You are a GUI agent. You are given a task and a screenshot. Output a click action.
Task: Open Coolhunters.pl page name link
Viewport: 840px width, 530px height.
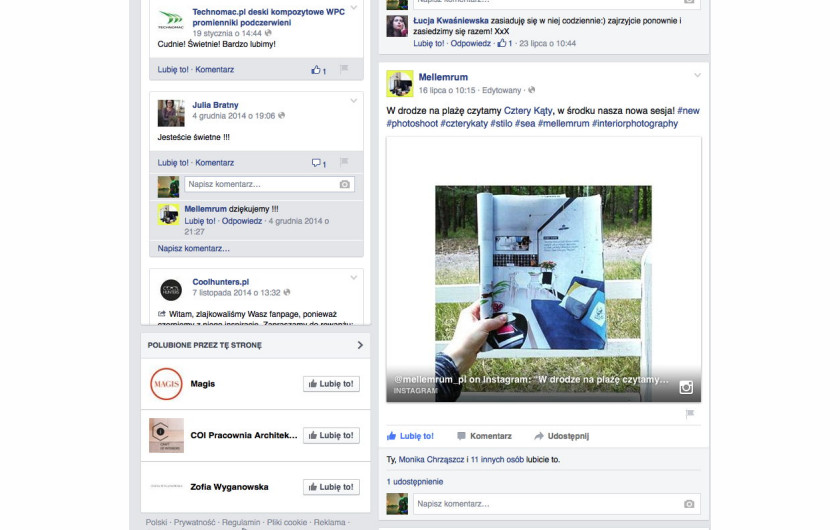point(221,282)
